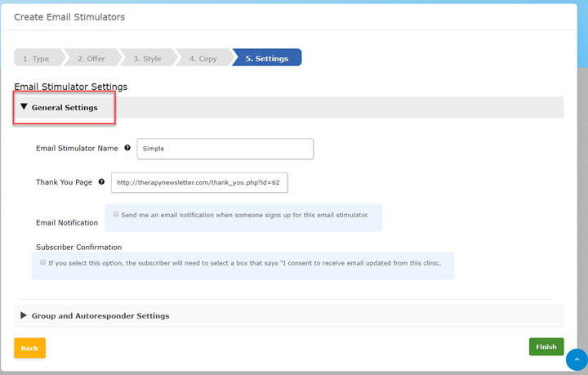Select the 5. Settings step
The image size is (588, 375).
pos(267,58)
